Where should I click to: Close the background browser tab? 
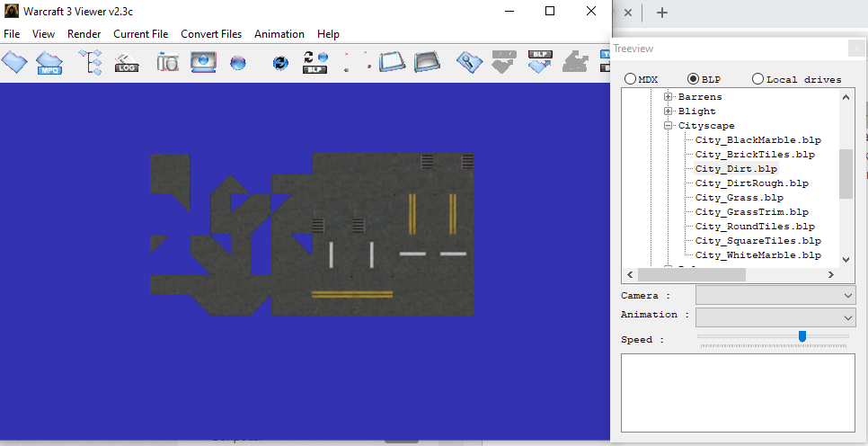(x=628, y=13)
